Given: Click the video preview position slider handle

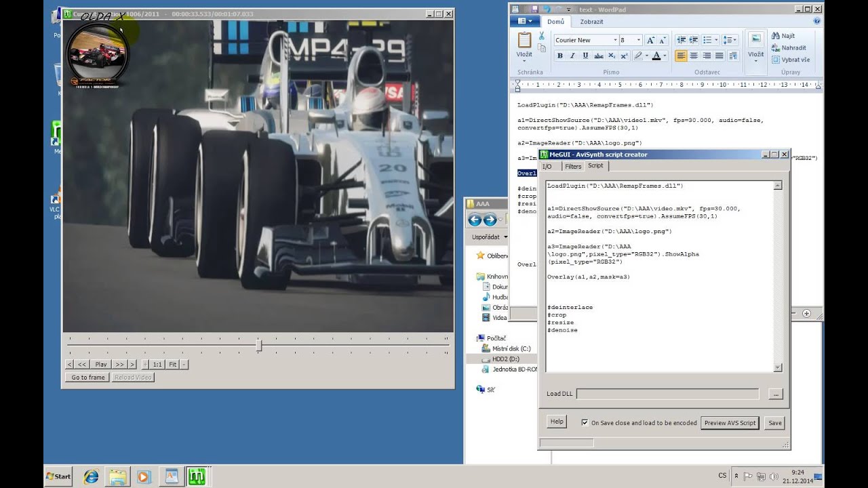Looking at the screenshot, I should (x=259, y=346).
